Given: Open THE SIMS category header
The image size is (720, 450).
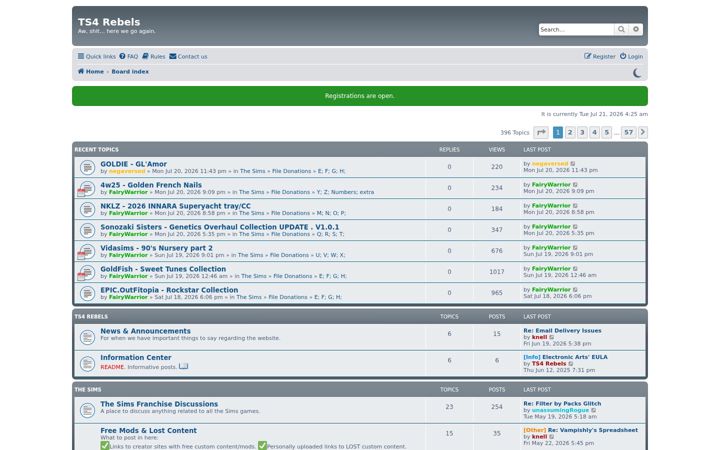Looking at the screenshot, I should [88, 390].
